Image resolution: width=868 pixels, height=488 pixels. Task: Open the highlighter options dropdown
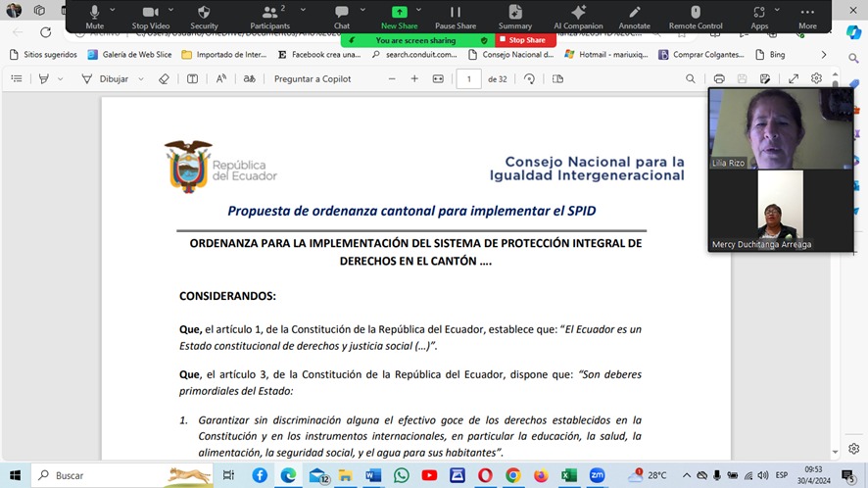coord(58,79)
